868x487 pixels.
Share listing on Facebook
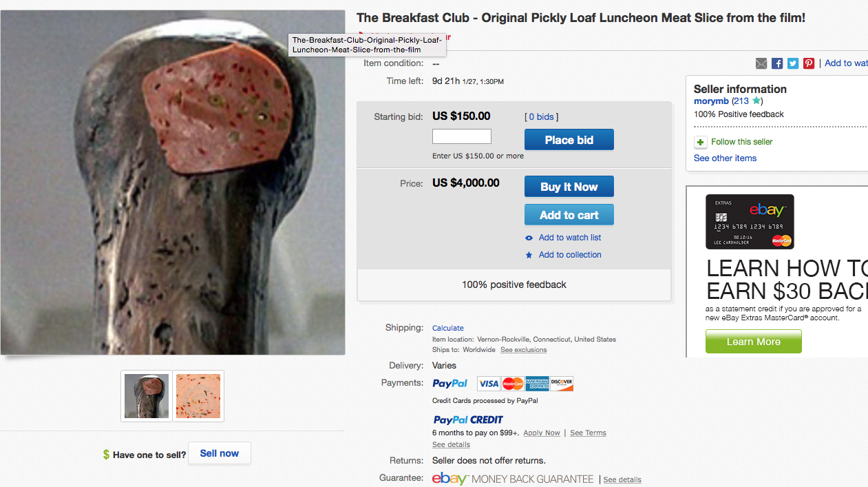coord(777,63)
